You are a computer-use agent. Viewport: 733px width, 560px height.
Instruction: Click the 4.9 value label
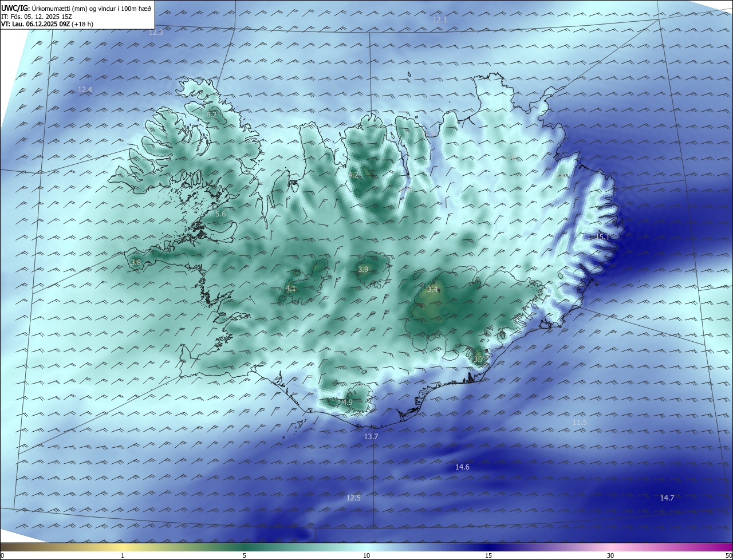347,403
